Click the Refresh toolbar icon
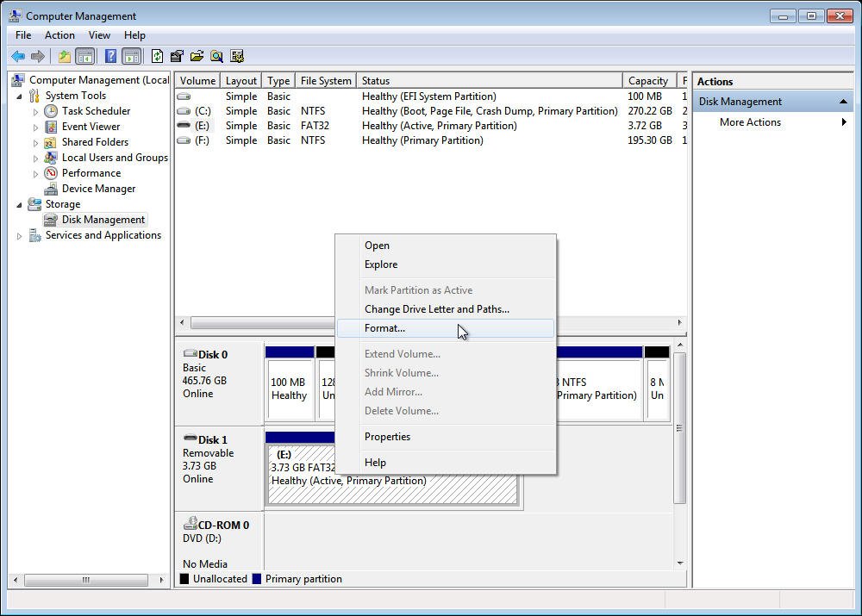Screen dimensions: 862x616 click(157, 57)
